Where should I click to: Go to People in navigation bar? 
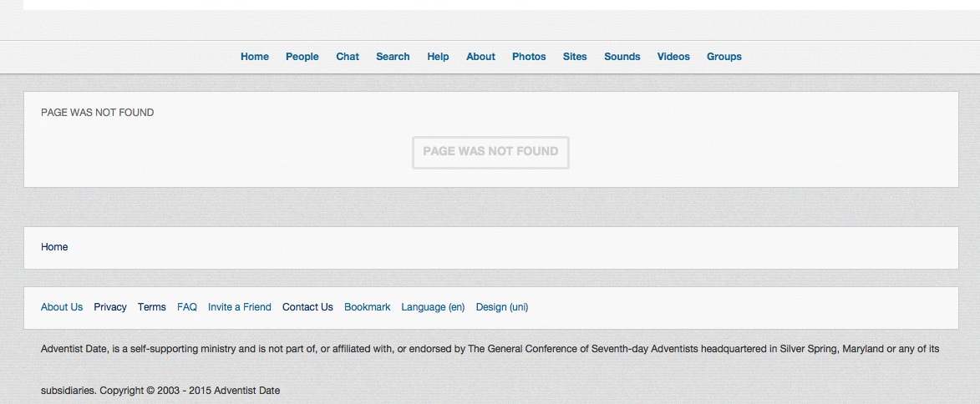tap(302, 57)
